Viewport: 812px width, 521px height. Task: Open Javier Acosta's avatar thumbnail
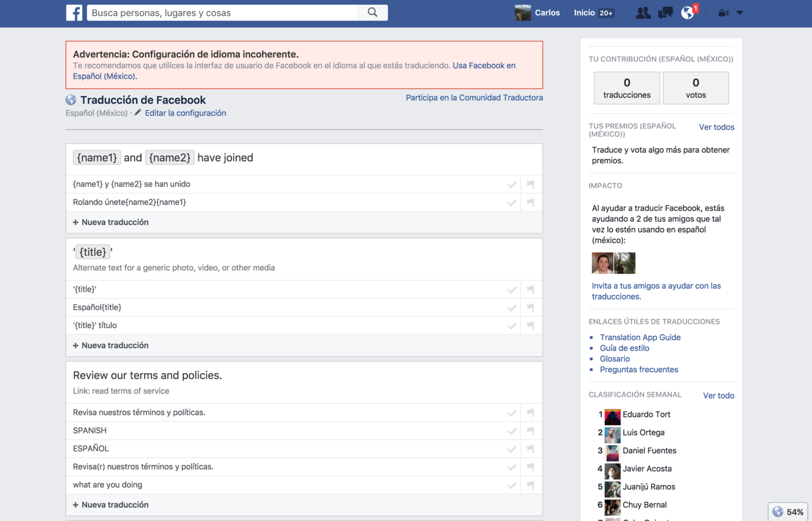pyautogui.click(x=612, y=471)
